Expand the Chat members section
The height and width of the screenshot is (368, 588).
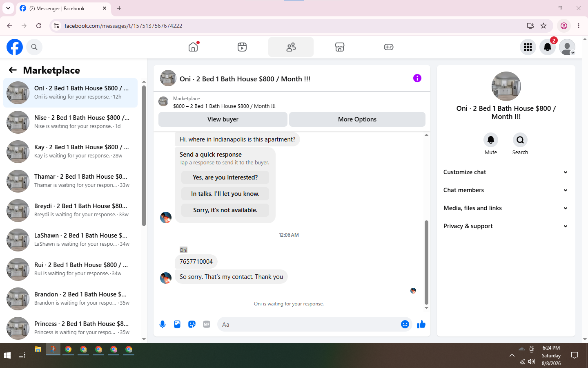pos(506,190)
